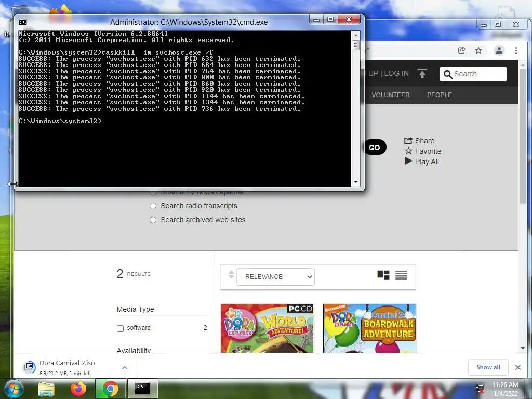Click the 2 RESULTS count text
This screenshot has width=532, height=399.
[x=134, y=273]
